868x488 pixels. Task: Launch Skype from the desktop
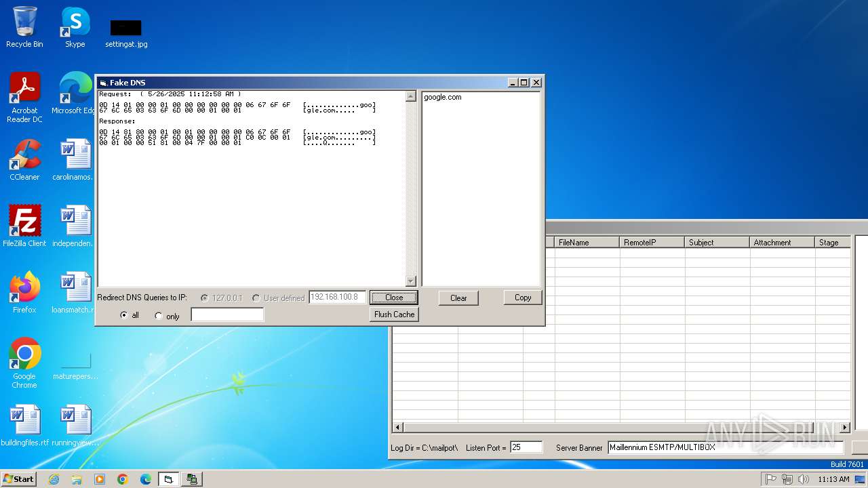[75, 27]
